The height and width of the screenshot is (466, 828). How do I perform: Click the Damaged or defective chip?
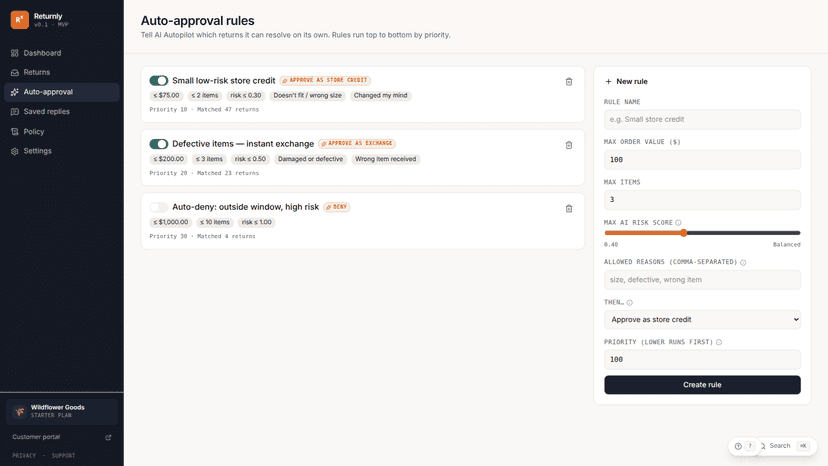(310, 159)
